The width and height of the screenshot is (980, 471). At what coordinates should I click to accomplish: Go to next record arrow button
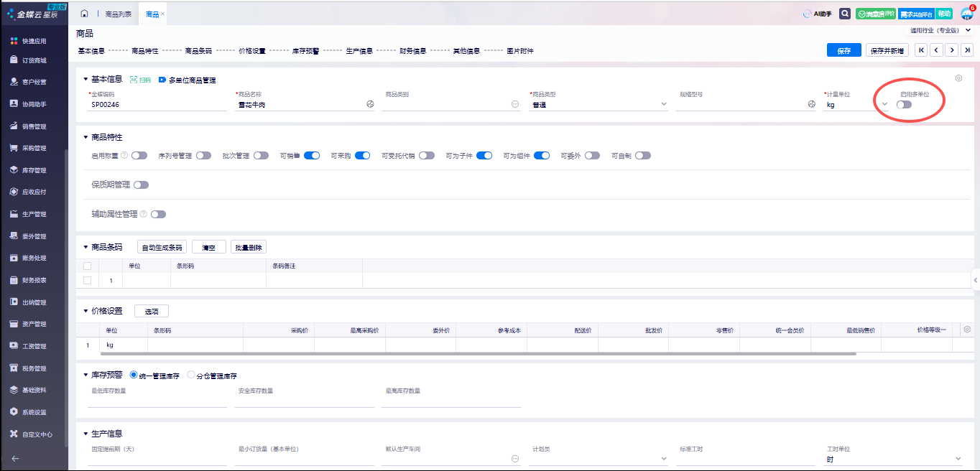[952, 50]
